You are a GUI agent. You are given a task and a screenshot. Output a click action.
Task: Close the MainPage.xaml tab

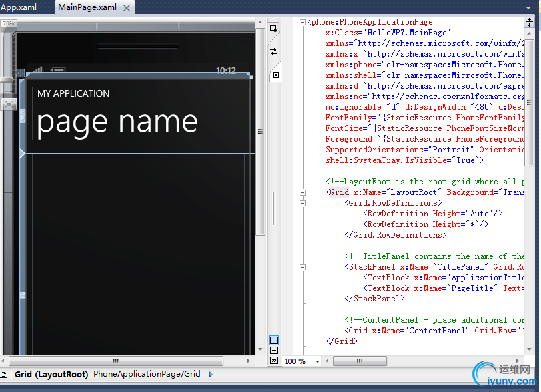pyautogui.click(x=127, y=7)
